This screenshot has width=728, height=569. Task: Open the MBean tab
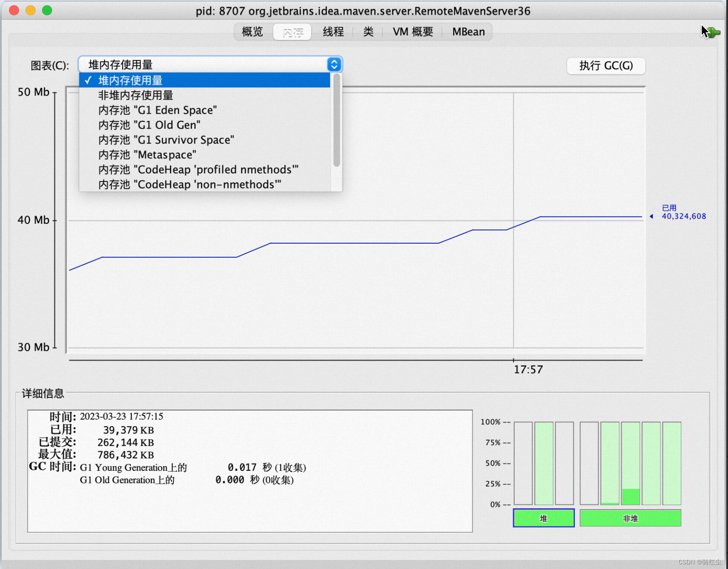click(469, 32)
